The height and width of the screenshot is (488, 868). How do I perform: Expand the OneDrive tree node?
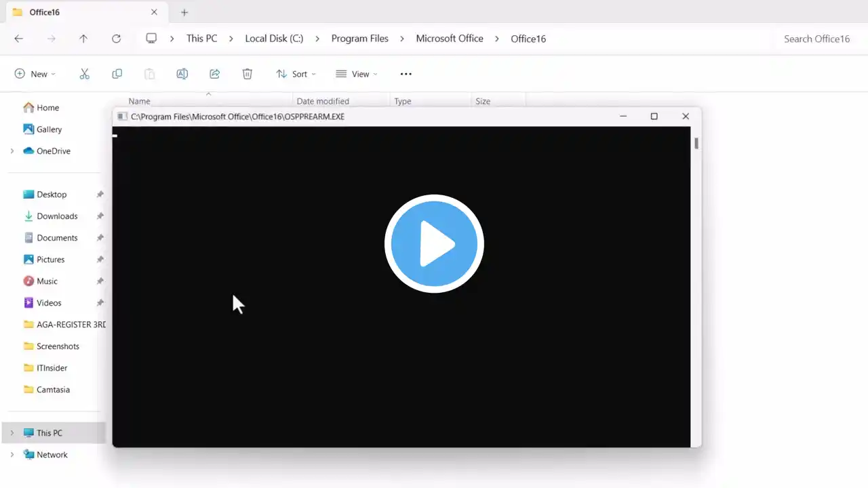tap(12, 151)
